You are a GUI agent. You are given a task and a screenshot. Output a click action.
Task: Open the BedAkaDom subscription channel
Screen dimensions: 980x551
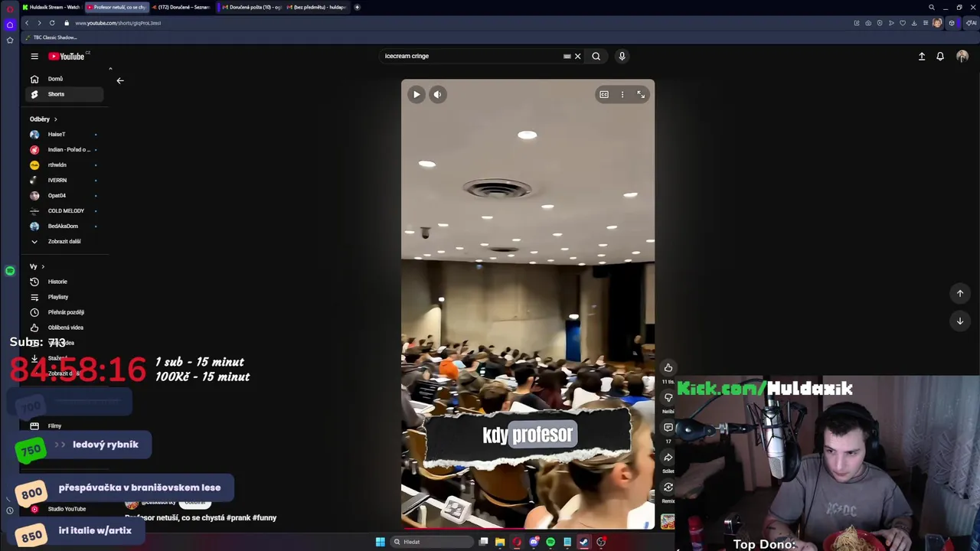tap(64, 226)
